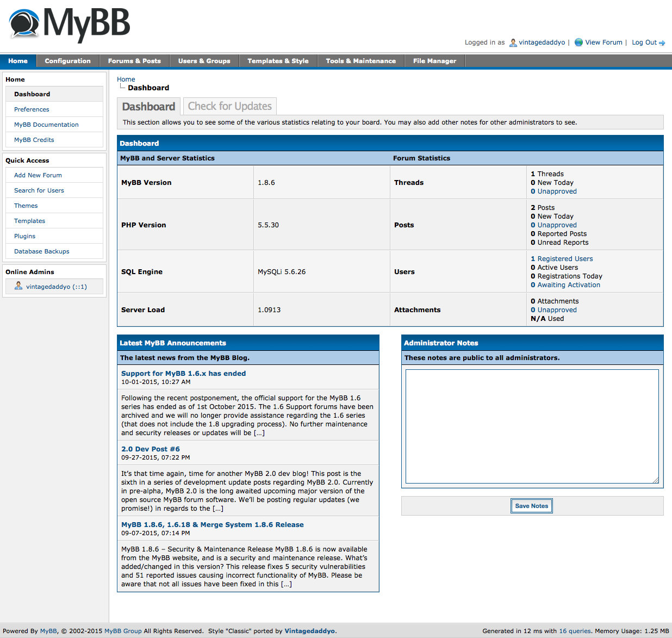This screenshot has height=638, width=672.
Task: Open Add New Forum quick access link
Action: [38, 175]
